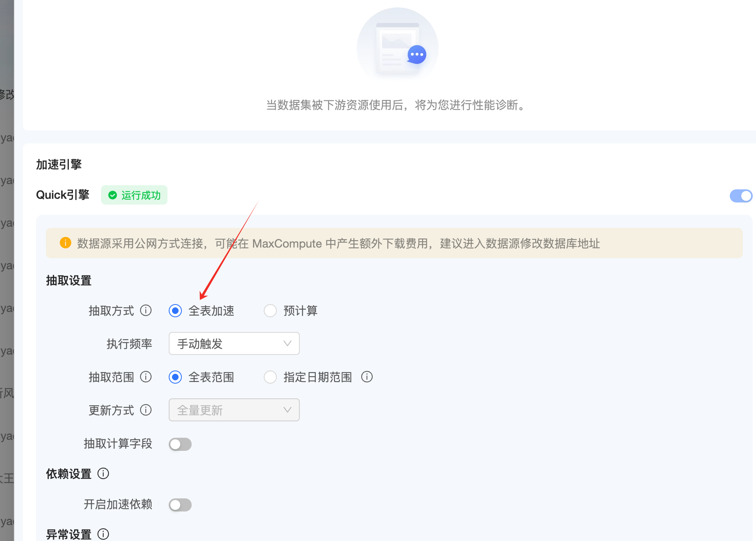Turn on the 开启加速依赖 switch
This screenshot has width=756, height=541.
pyautogui.click(x=180, y=505)
